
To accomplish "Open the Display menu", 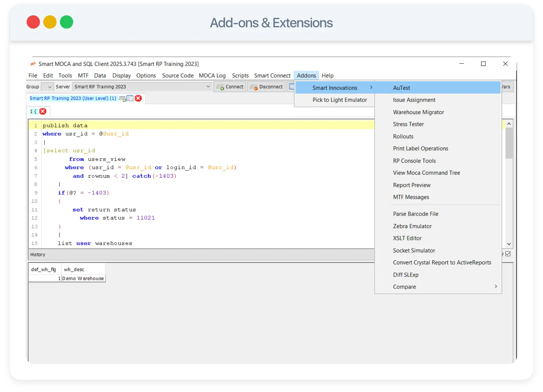I will [x=121, y=76].
